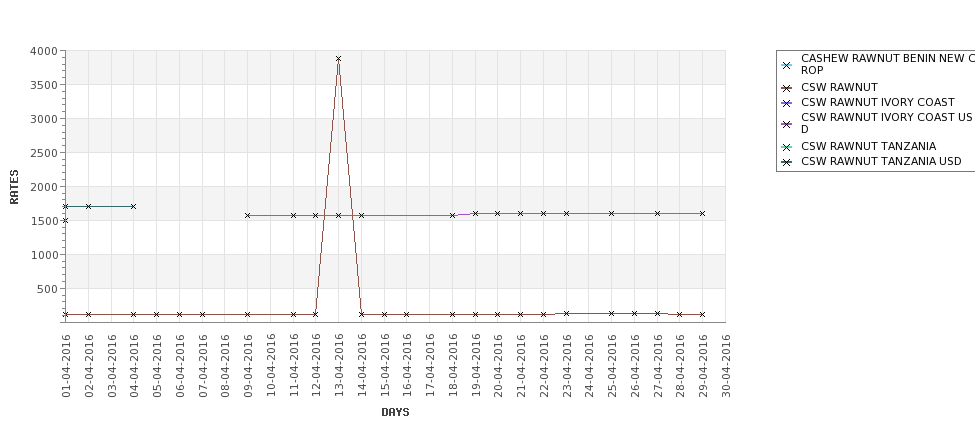The image size is (975, 429).
Task: Click the 27-04-2016 date label
Action: point(658,366)
